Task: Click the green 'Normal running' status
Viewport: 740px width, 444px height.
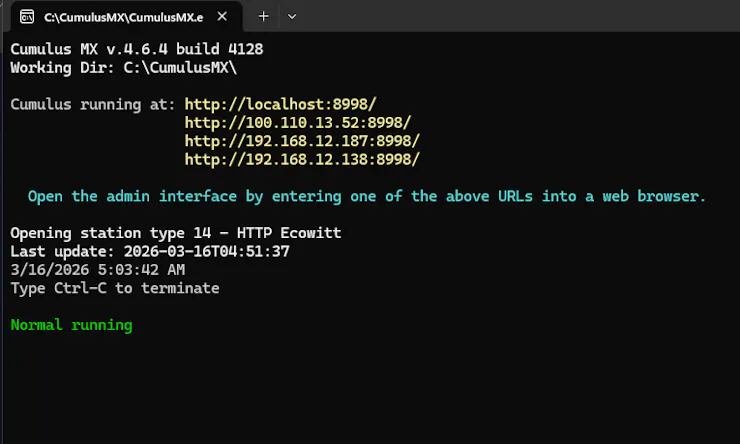Action: click(x=72, y=325)
